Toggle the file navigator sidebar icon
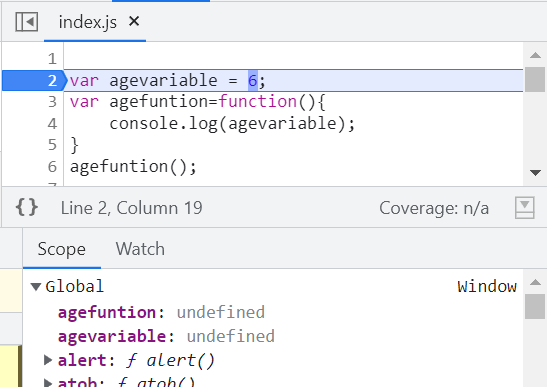Screen dimensions: 547x387 [x=27, y=22]
